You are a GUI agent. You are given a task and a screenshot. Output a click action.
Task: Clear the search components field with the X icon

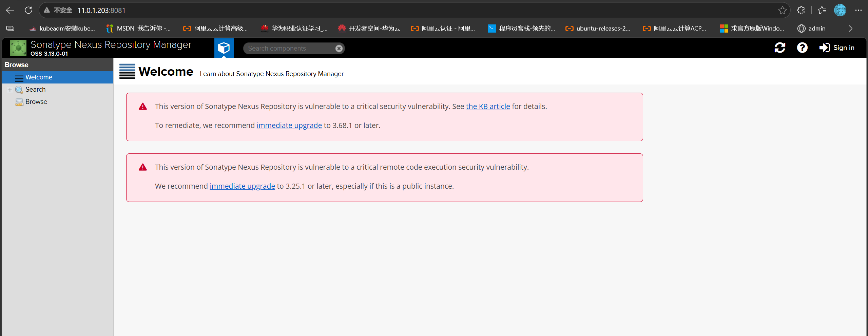[x=339, y=49]
